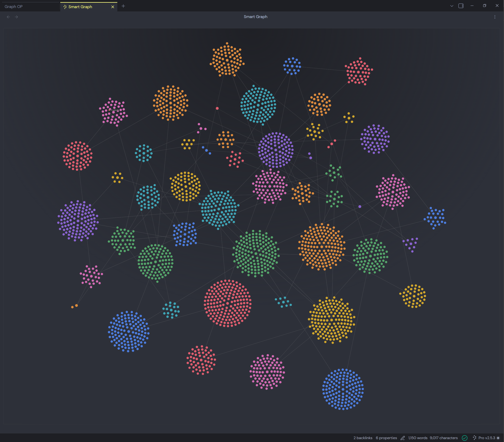Select the Smart Graph tab
The image size is (504, 442).
pos(81,7)
